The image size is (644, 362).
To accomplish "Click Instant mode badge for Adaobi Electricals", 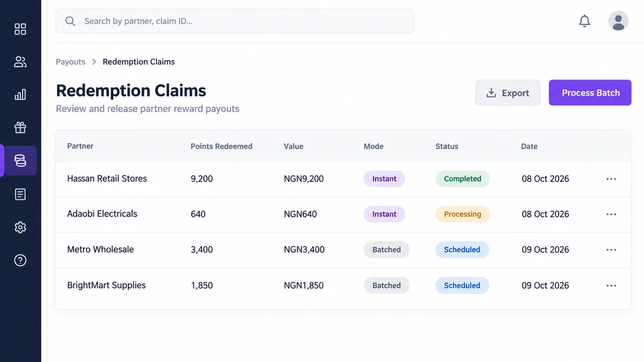I will 384,214.
